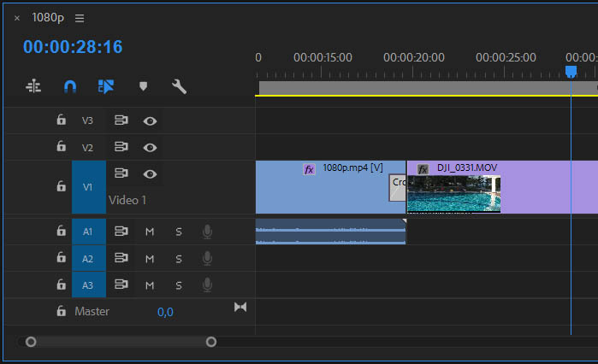Toggle A2 track targeting
Image resolution: width=598 pixels, height=364 pixels.
coord(88,259)
